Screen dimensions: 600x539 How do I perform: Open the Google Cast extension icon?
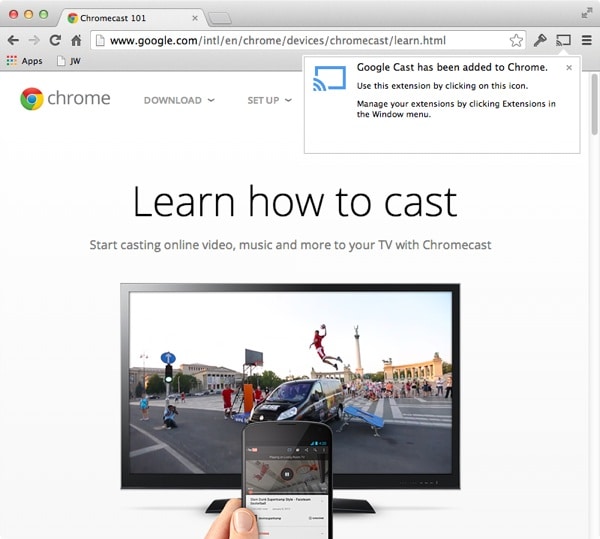click(563, 40)
